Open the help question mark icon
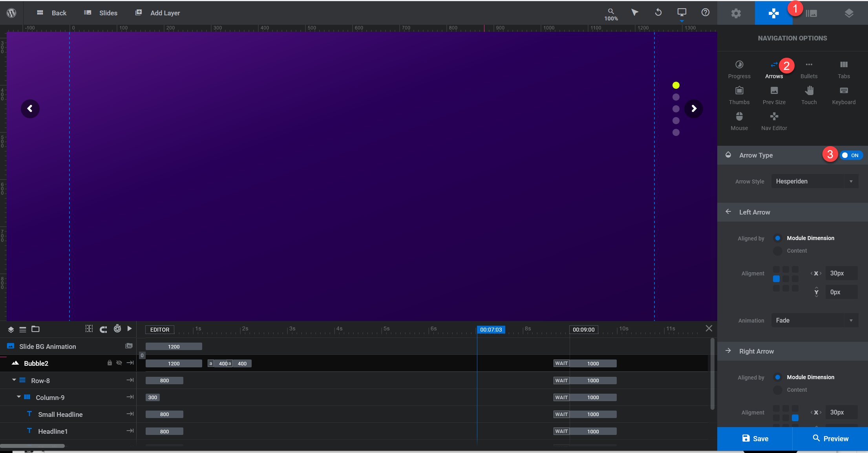This screenshot has height=453, width=868. (x=705, y=13)
